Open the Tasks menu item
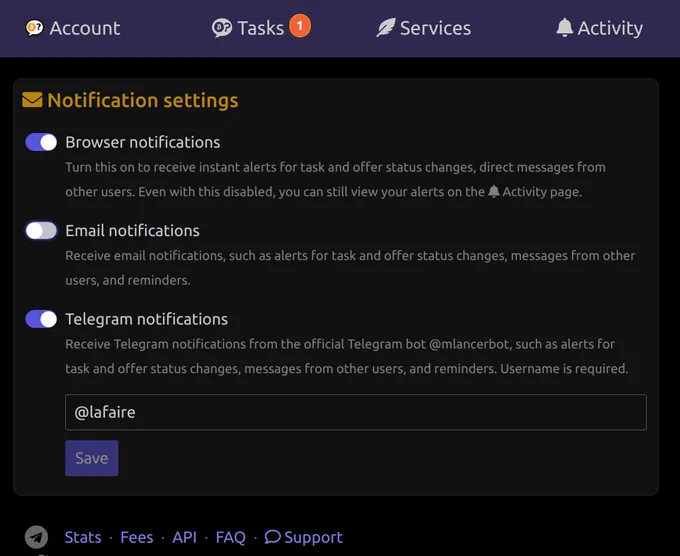This screenshot has width=680, height=556. 261,27
